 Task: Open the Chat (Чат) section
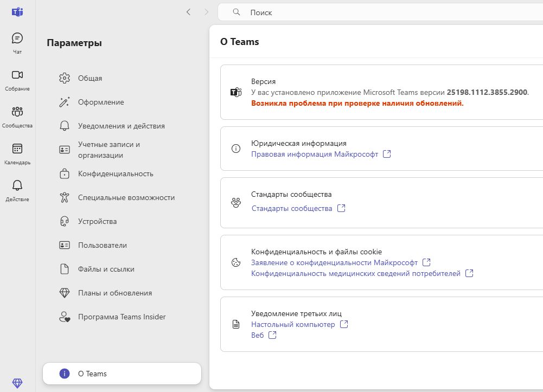(x=17, y=43)
